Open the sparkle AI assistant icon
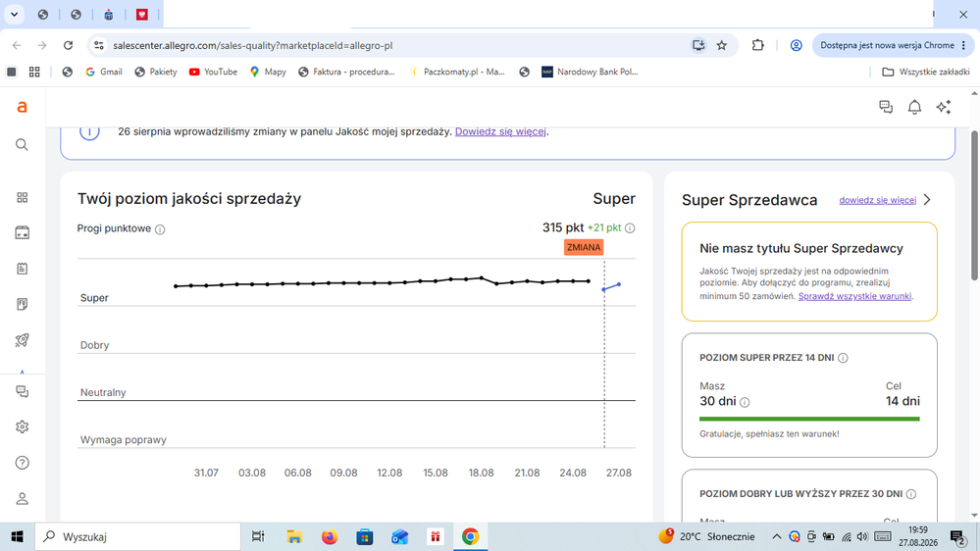 click(x=944, y=107)
